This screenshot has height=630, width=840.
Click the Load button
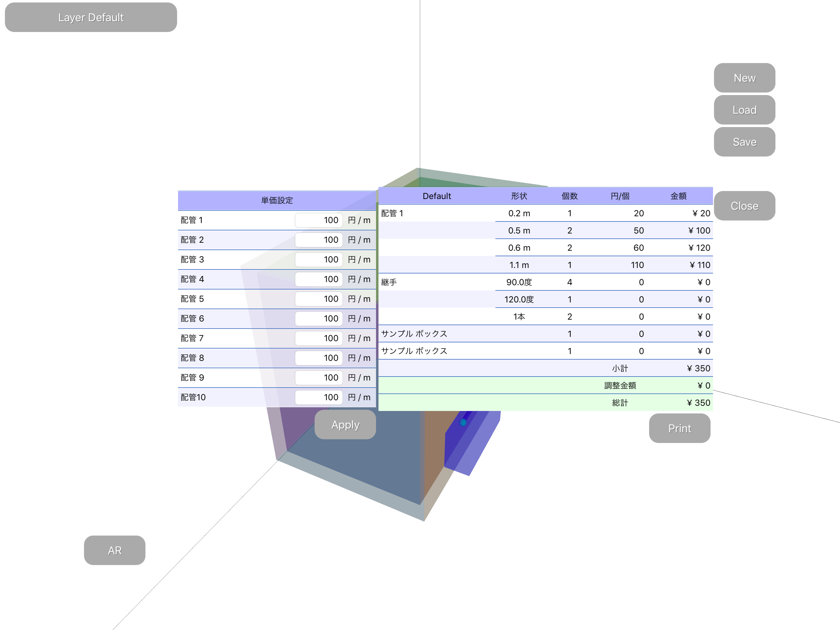click(x=744, y=110)
